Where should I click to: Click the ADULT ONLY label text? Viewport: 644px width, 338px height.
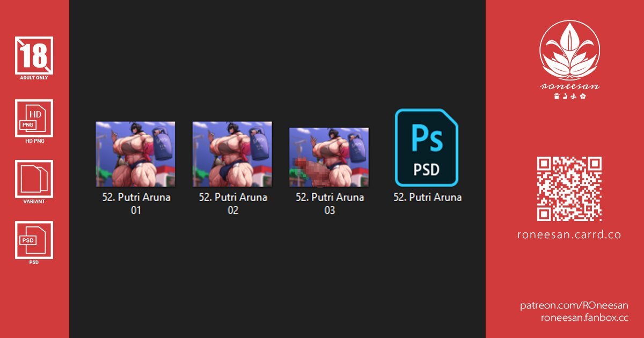pos(34,78)
